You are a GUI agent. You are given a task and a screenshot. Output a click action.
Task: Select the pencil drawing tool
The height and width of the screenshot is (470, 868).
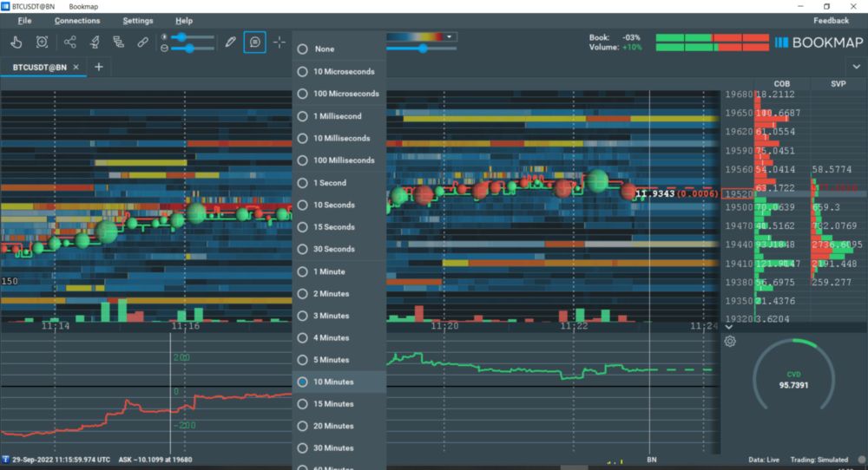click(230, 42)
